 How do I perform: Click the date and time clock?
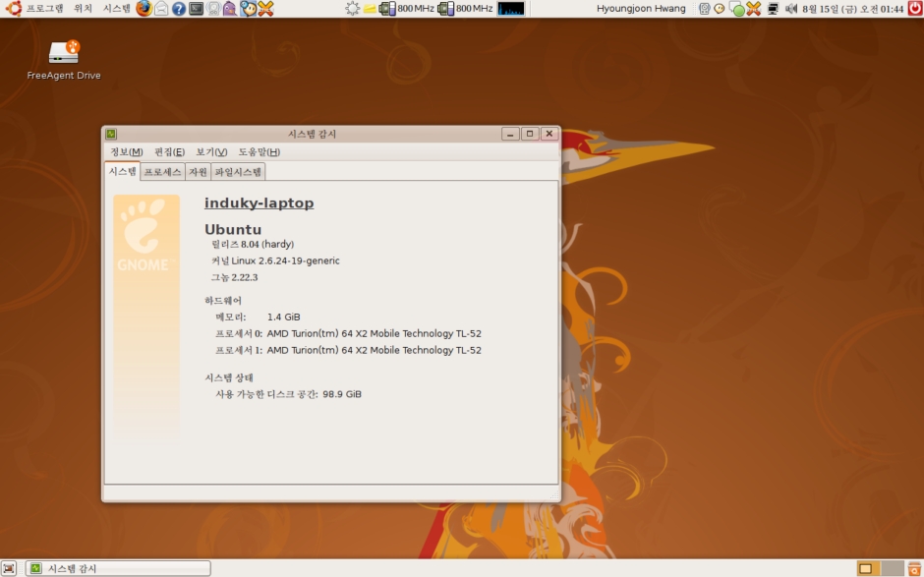(x=852, y=9)
